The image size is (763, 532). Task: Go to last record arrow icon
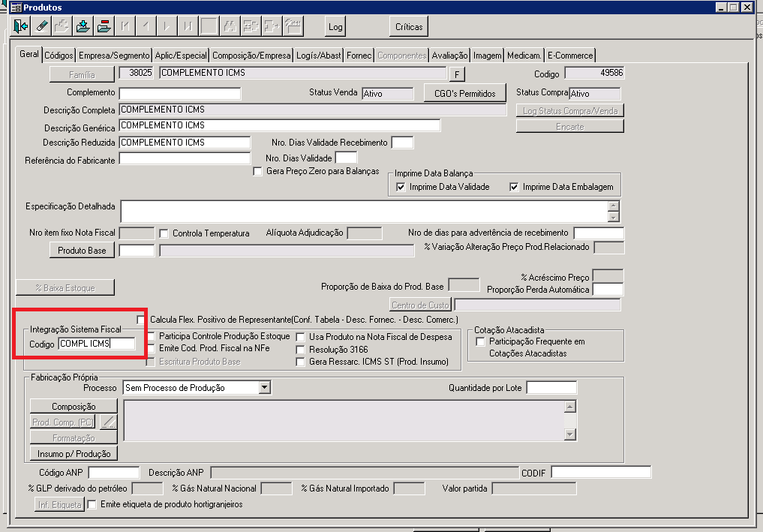(188, 26)
